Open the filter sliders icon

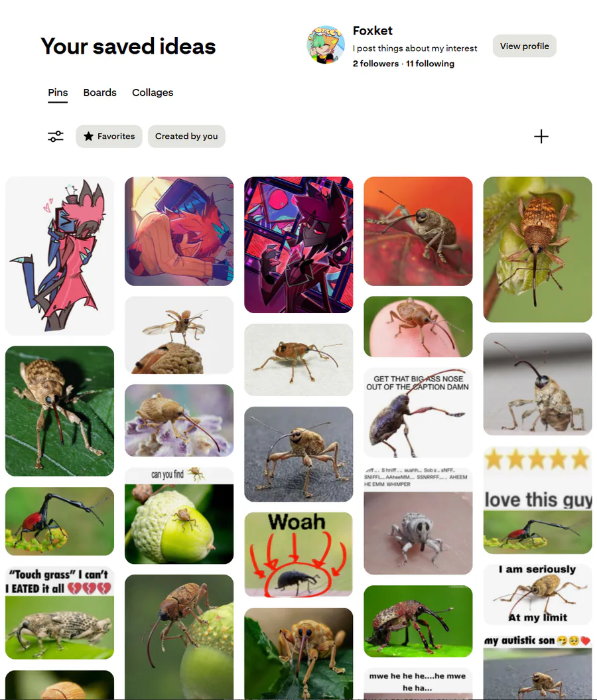coord(56,136)
